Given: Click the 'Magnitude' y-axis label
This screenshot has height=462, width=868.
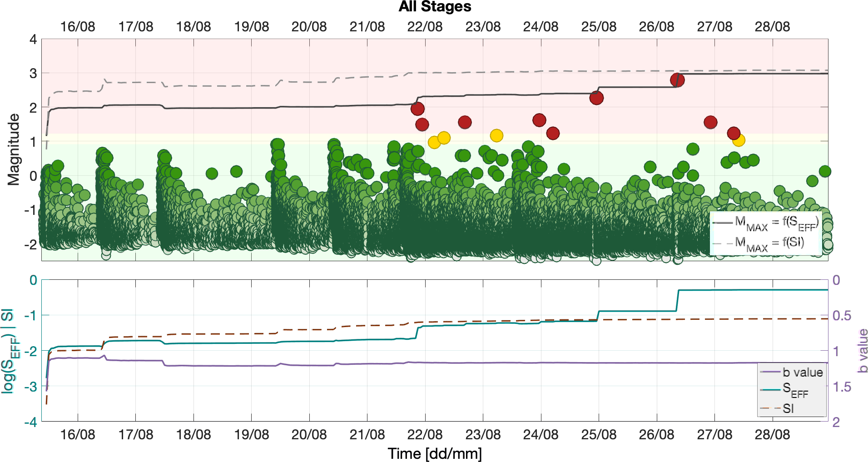Looking at the screenshot, I should click(15, 149).
